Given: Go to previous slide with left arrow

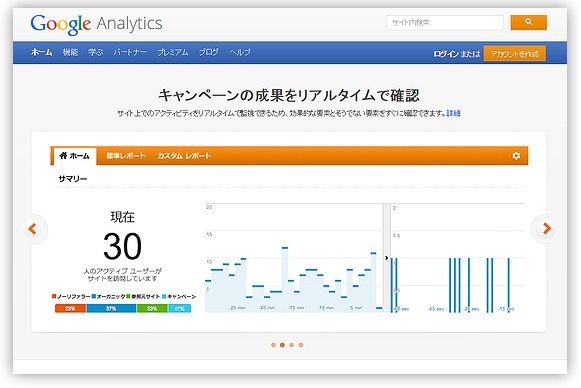Looking at the screenshot, I should (33, 229).
